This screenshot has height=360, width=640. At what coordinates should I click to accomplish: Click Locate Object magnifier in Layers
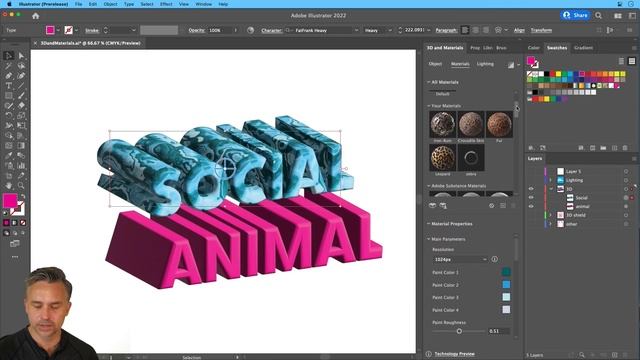[582, 355]
